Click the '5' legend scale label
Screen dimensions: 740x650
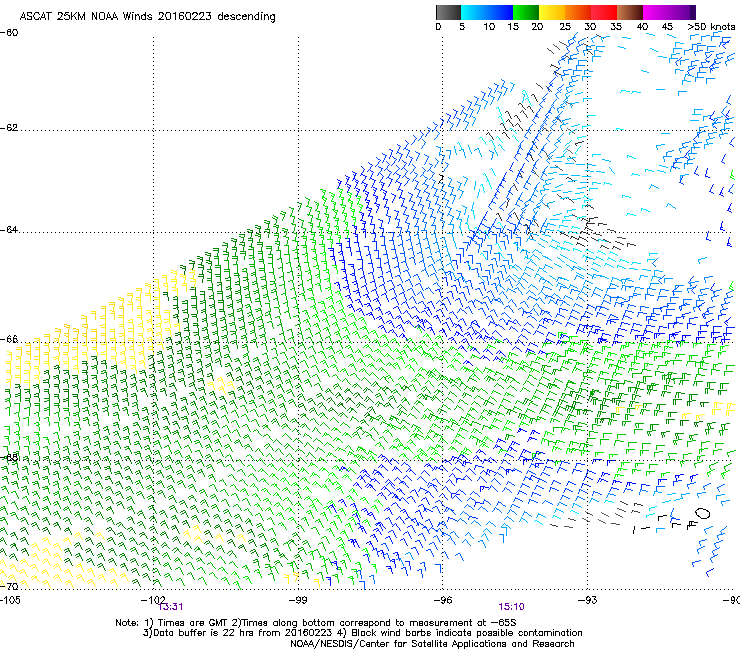click(x=462, y=27)
